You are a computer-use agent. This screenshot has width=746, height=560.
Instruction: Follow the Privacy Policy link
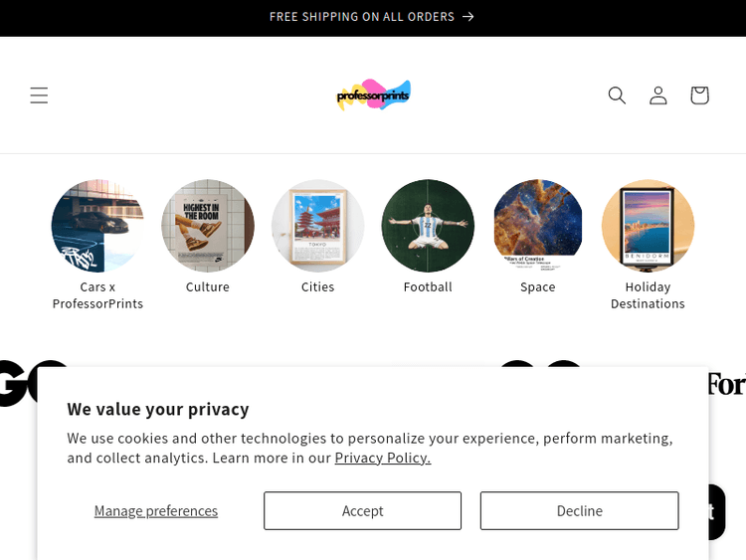(382, 459)
